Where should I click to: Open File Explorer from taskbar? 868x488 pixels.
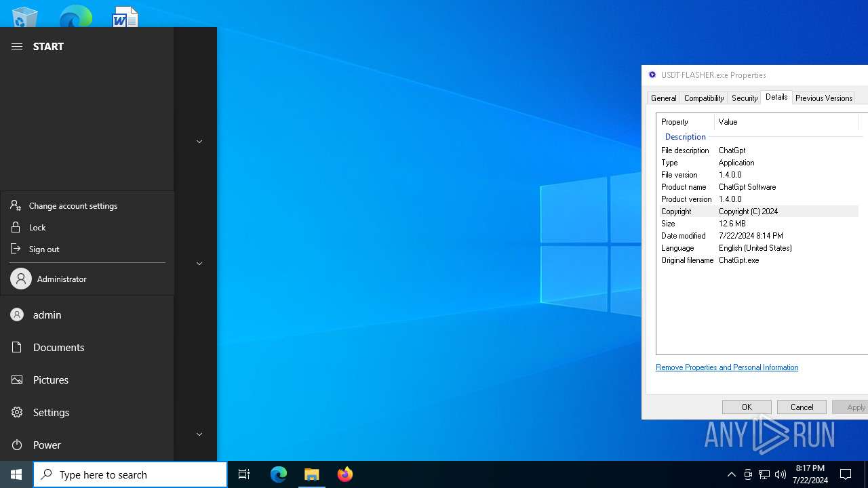312,474
